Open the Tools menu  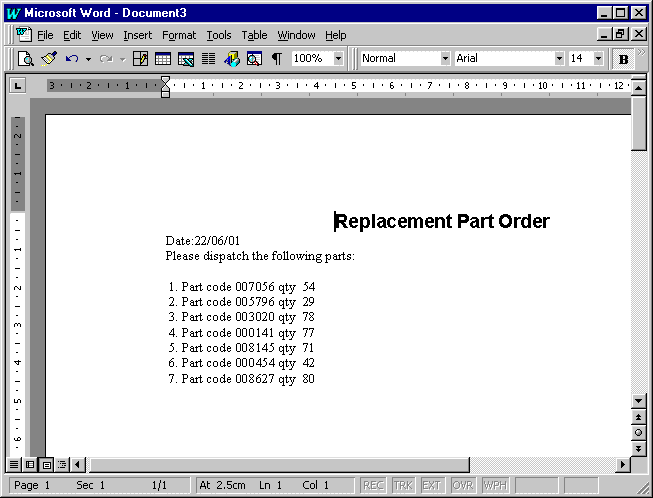(x=219, y=35)
